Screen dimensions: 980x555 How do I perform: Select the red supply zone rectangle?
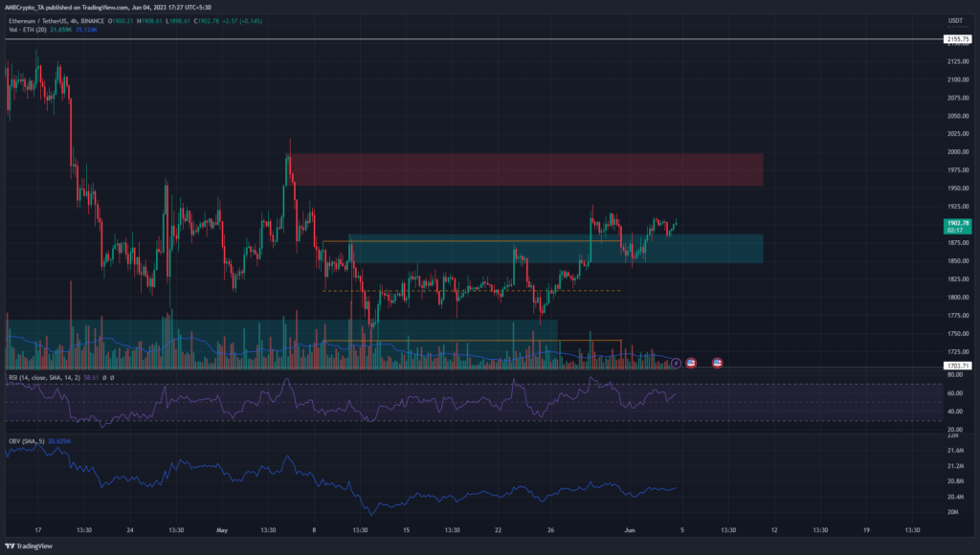pyautogui.click(x=526, y=169)
